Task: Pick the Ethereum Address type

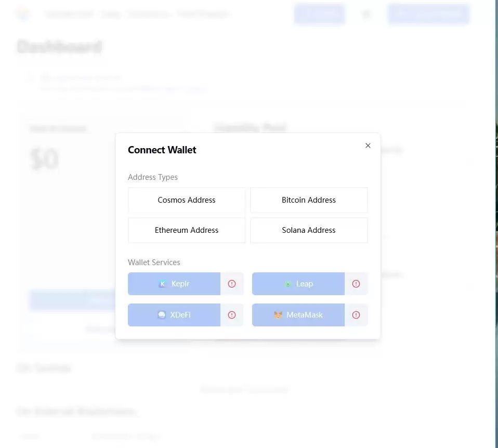Action: click(187, 230)
